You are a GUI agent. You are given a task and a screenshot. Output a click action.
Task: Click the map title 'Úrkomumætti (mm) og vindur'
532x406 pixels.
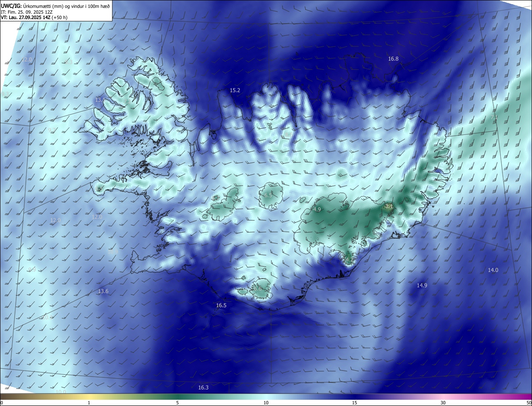pos(67,5)
